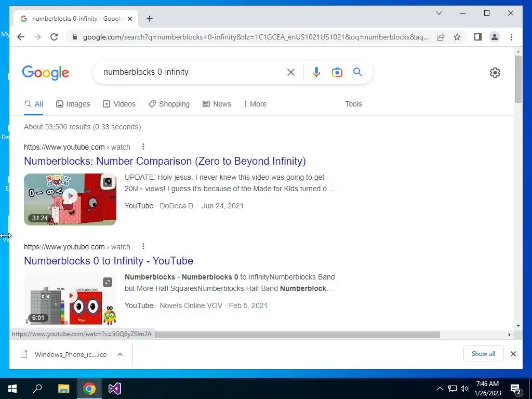532x399 pixels.
Task: Reload the current page
Action: 54,37
